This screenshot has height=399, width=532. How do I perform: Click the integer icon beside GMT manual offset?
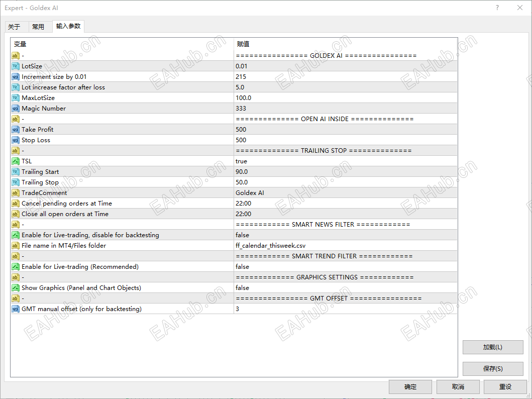(15, 309)
